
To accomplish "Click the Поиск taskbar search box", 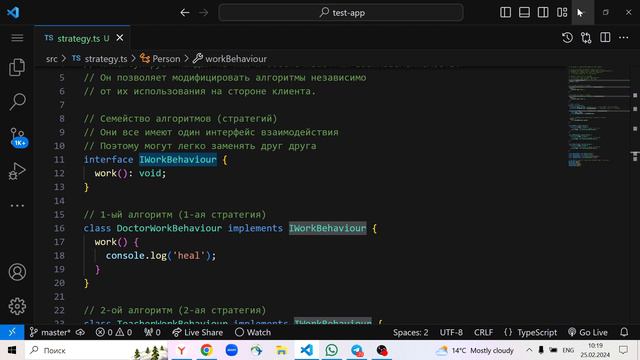I will click(96, 350).
